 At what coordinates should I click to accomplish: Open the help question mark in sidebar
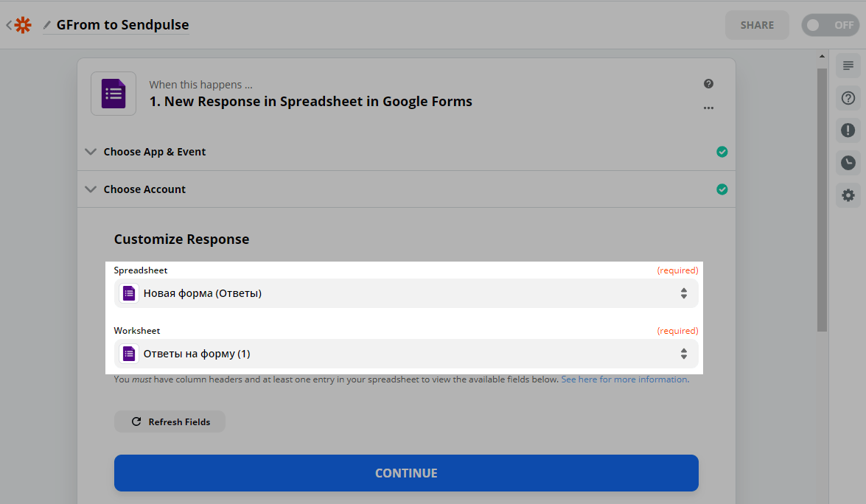(848, 98)
